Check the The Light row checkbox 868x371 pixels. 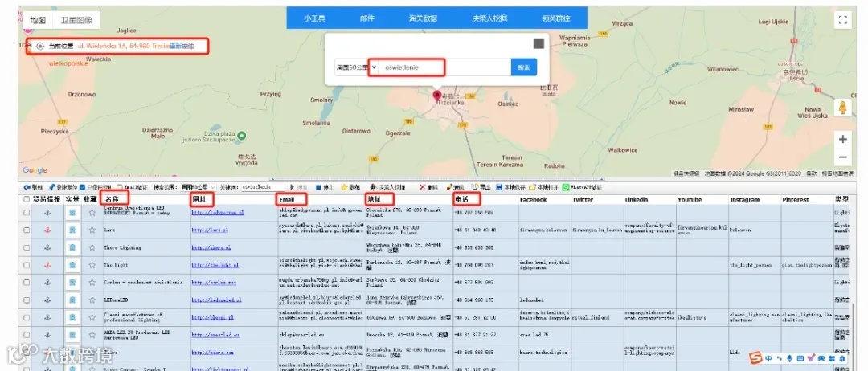(27, 265)
